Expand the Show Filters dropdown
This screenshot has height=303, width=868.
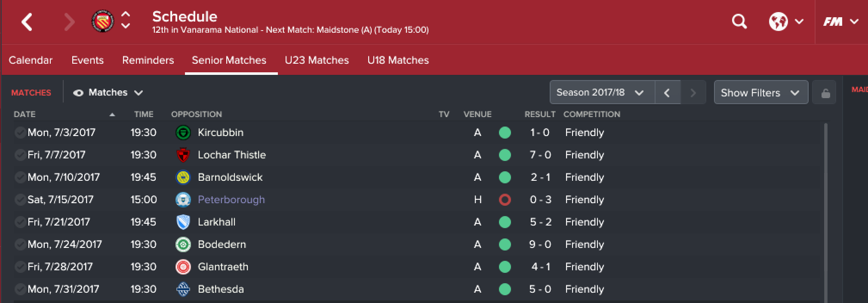[x=761, y=93]
